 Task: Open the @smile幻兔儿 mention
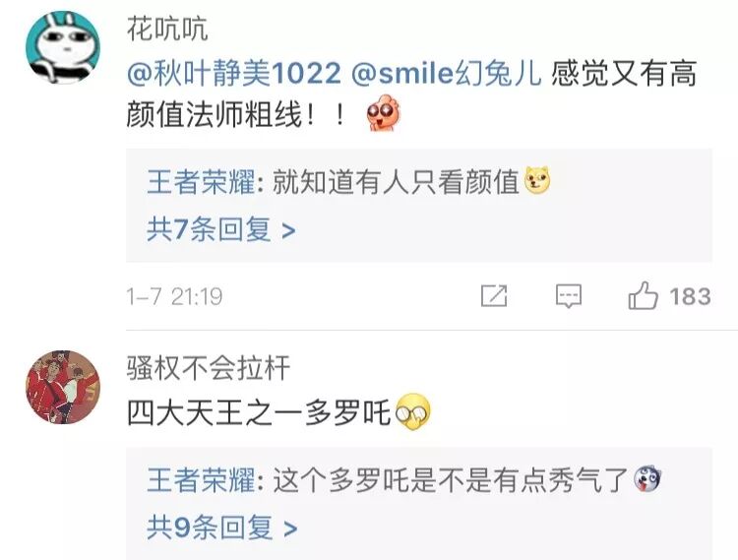447,74
